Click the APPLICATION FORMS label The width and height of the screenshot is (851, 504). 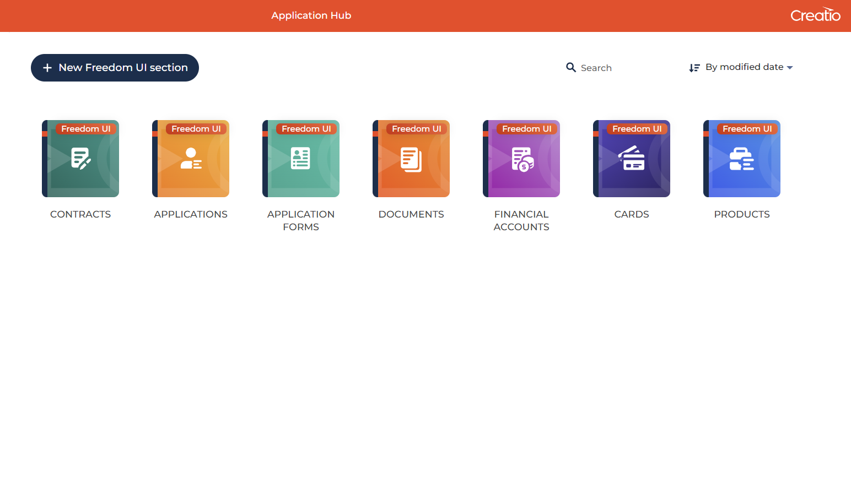coord(301,220)
